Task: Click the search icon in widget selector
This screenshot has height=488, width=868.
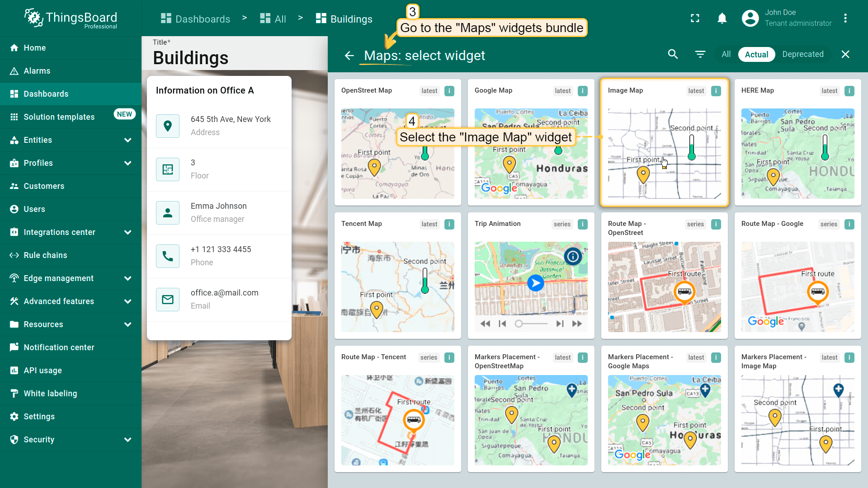Action: point(673,54)
